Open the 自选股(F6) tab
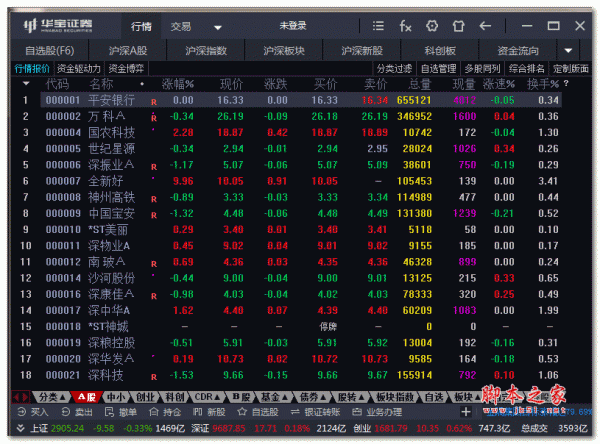Viewport: 600px width, 444px height. (x=50, y=51)
